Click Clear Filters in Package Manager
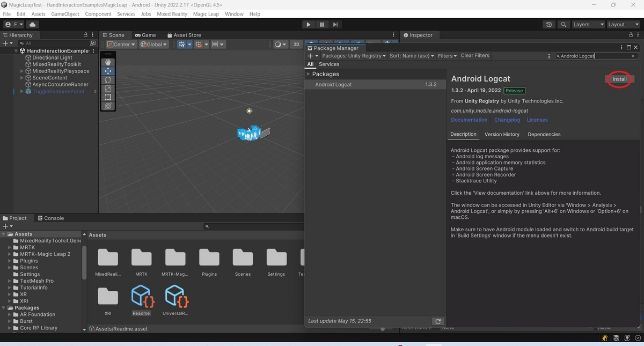Image resolution: width=644 pixels, height=346 pixels. (x=475, y=56)
